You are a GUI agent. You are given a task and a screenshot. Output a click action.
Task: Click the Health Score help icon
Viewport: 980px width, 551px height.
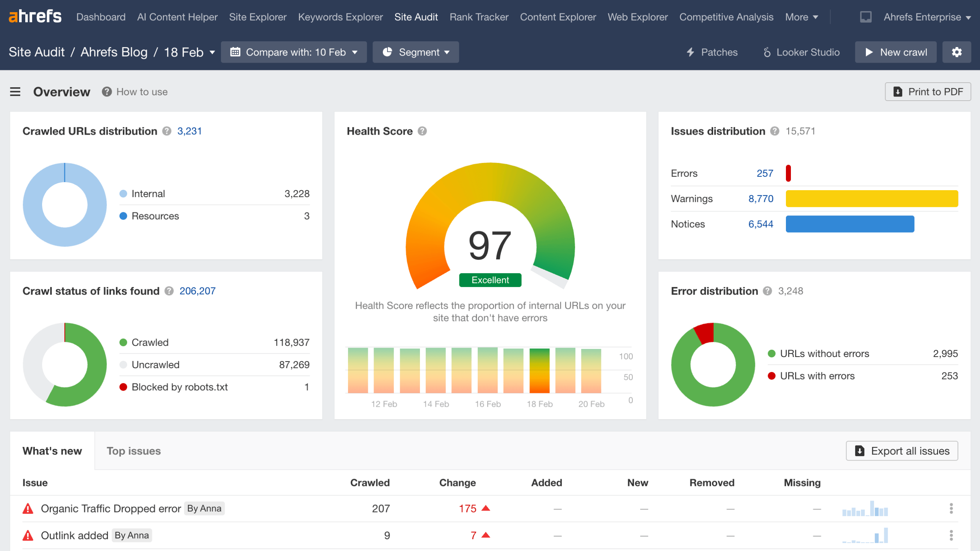423,131
